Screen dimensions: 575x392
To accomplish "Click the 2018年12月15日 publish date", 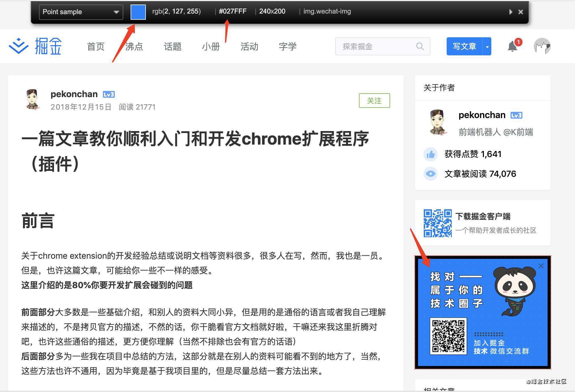I will [x=81, y=107].
